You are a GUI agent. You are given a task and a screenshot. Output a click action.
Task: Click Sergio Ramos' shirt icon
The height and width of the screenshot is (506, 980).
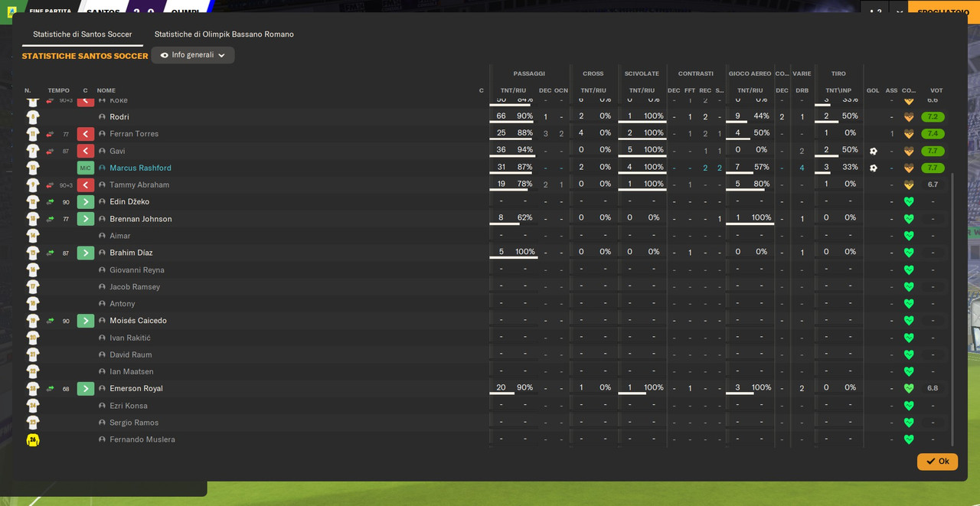[33, 423]
